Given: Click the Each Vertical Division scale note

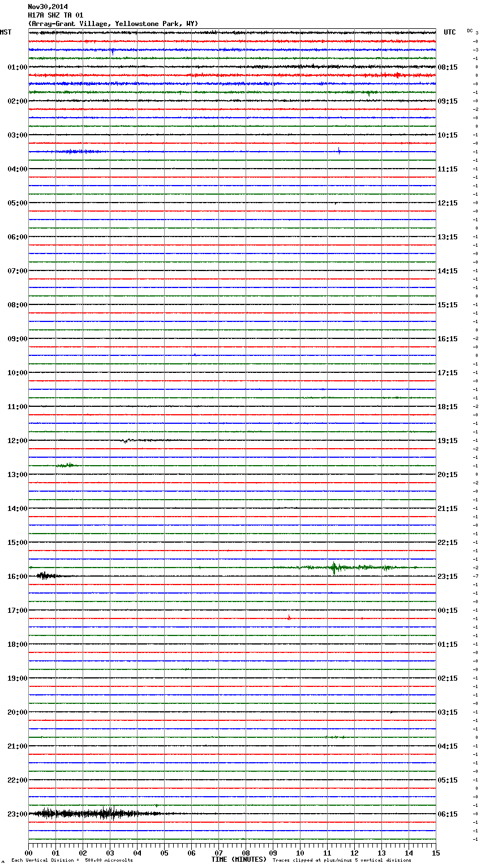Looking at the screenshot, I should click(72, 860).
